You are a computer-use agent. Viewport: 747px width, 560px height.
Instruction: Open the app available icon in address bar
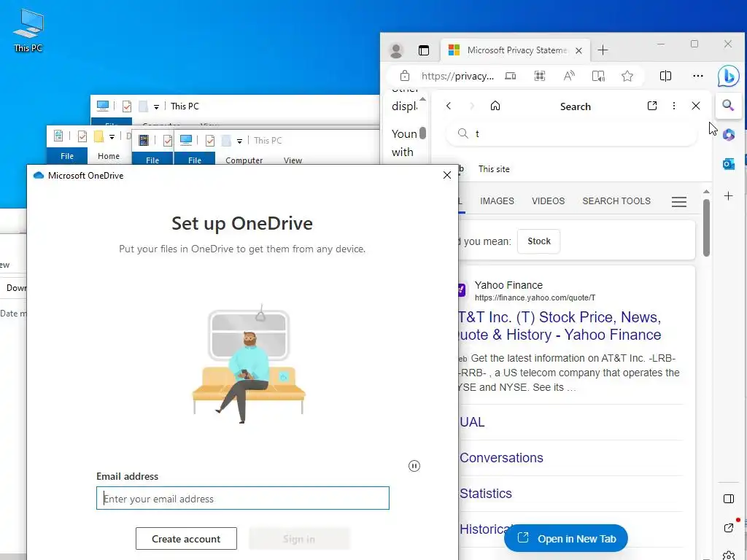pyautogui.click(x=510, y=76)
